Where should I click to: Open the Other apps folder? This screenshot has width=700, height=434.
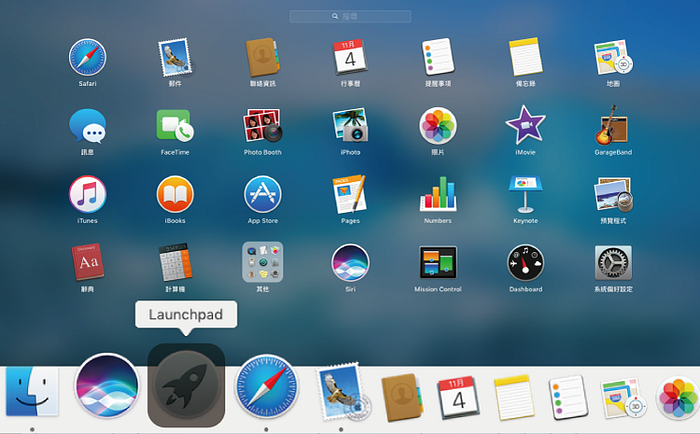pos(262,262)
